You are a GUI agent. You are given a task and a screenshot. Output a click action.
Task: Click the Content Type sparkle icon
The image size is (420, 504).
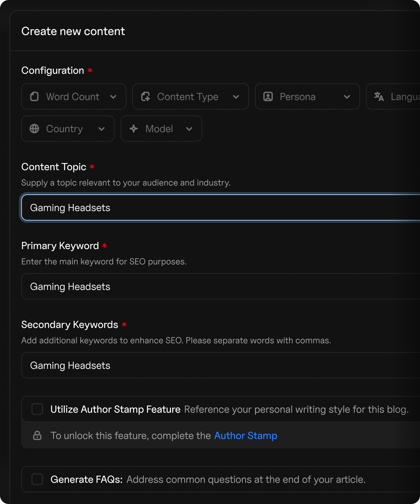146,97
